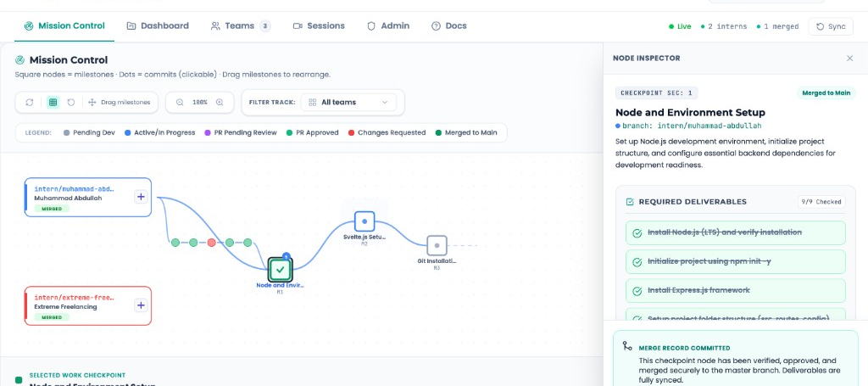Image resolution: width=868 pixels, height=386 pixels.
Task: Switch to the Mission Control tab
Action: [x=64, y=26]
